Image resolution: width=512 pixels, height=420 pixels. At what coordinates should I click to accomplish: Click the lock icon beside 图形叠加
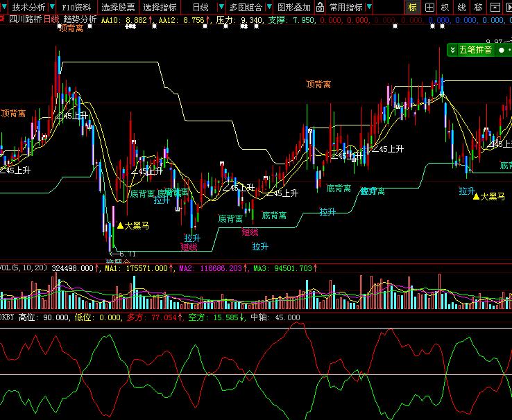[320, 8]
